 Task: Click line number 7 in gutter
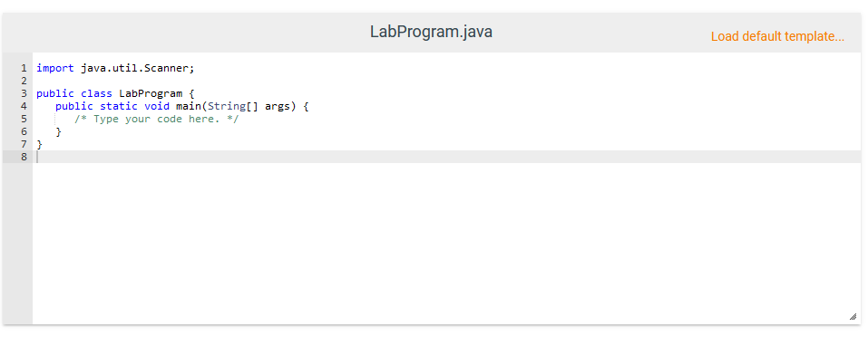(x=24, y=144)
